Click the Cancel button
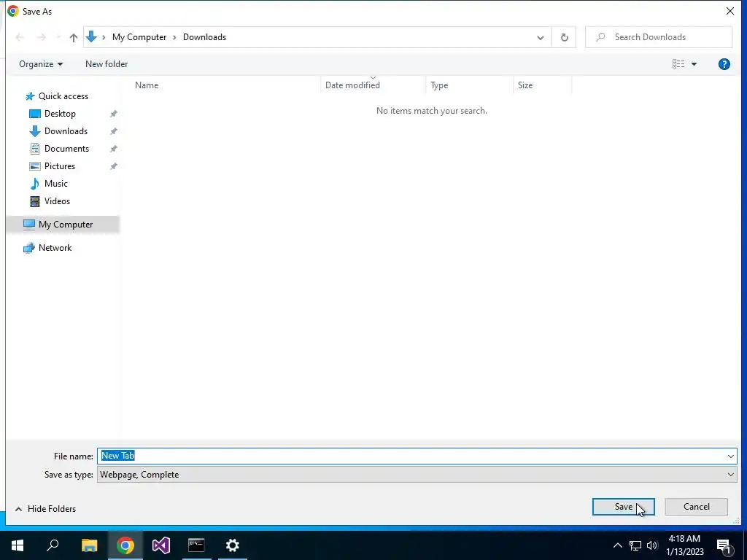 696,507
